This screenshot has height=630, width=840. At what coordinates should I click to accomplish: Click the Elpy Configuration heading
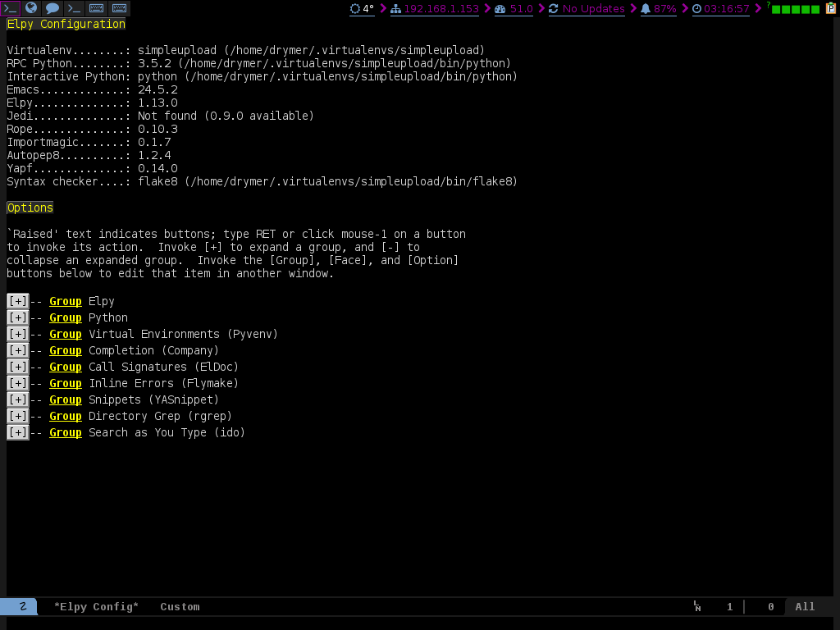pyautogui.click(x=66, y=24)
